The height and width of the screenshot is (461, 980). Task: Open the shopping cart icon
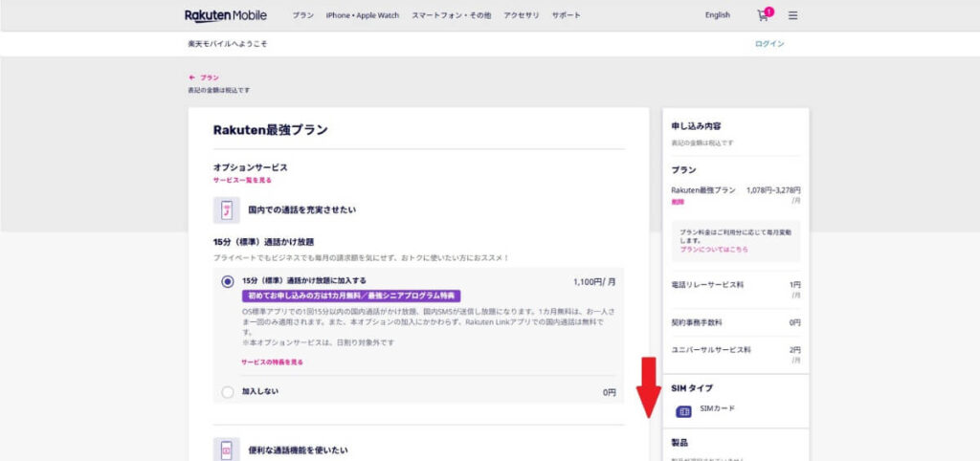[763, 15]
